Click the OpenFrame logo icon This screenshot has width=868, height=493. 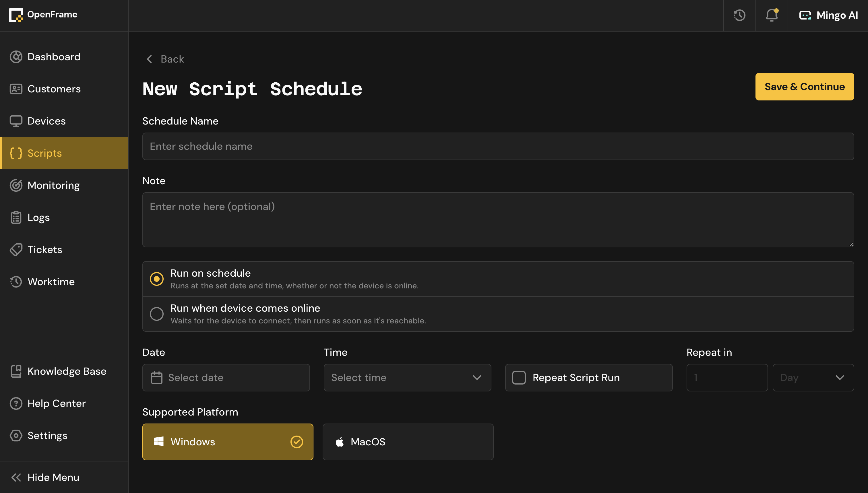tap(16, 15)
